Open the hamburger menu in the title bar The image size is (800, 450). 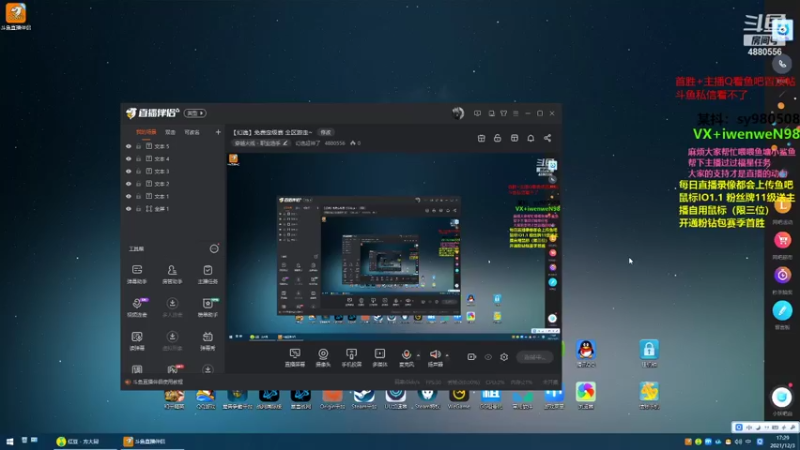pos(516,113)
